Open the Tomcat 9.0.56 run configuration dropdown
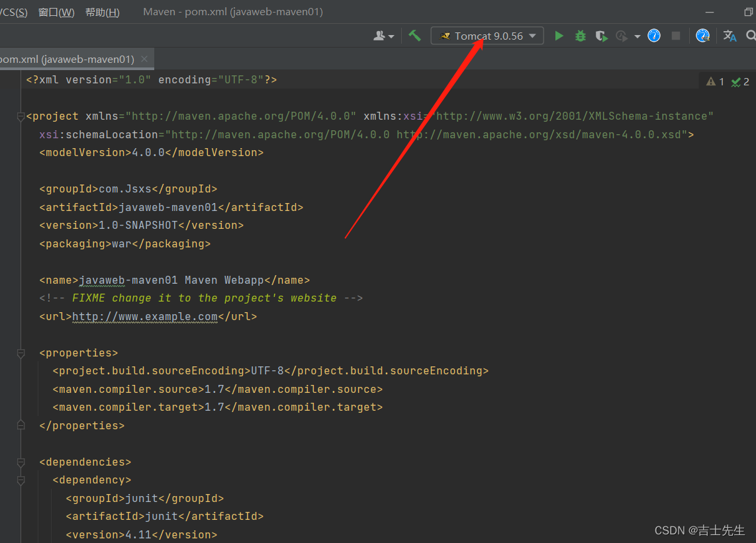 click(487, 36)
